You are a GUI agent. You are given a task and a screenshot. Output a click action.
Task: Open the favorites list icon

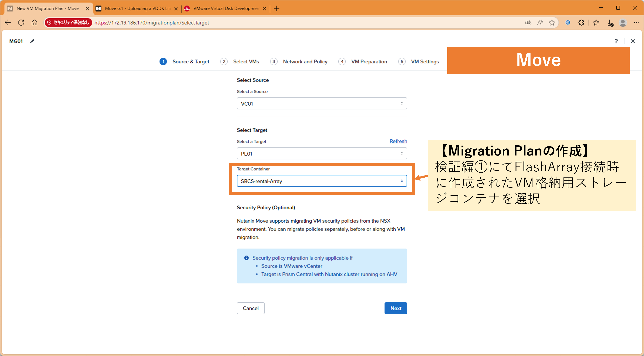[x=596, y=23]
